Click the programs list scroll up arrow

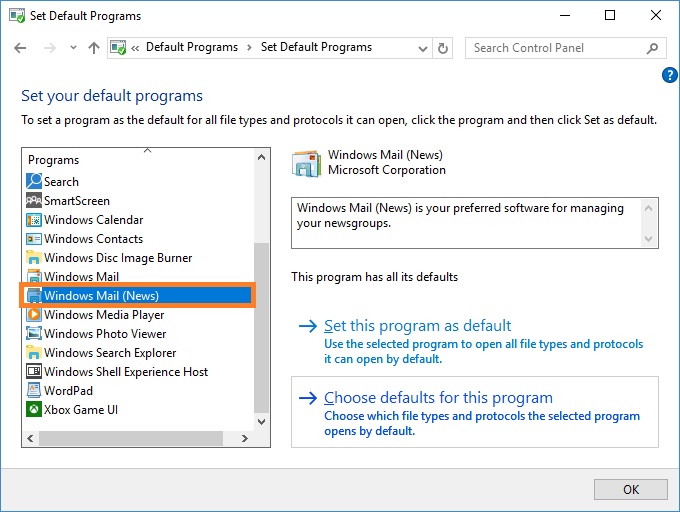tap(261, 157)
